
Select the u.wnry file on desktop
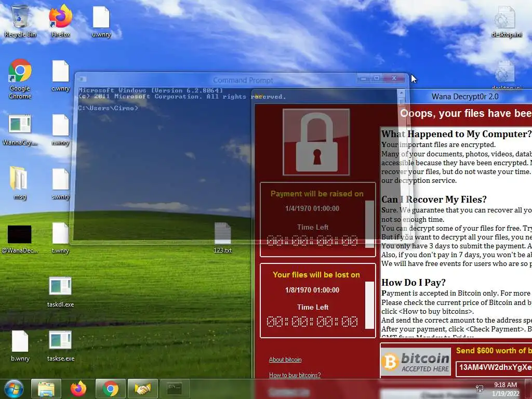point(101,22)
